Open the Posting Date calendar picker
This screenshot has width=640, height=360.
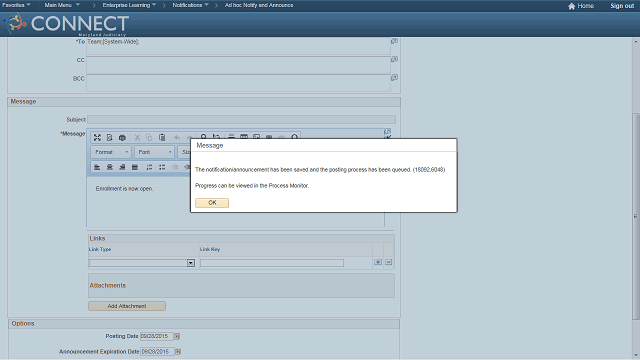pos(177,336)
